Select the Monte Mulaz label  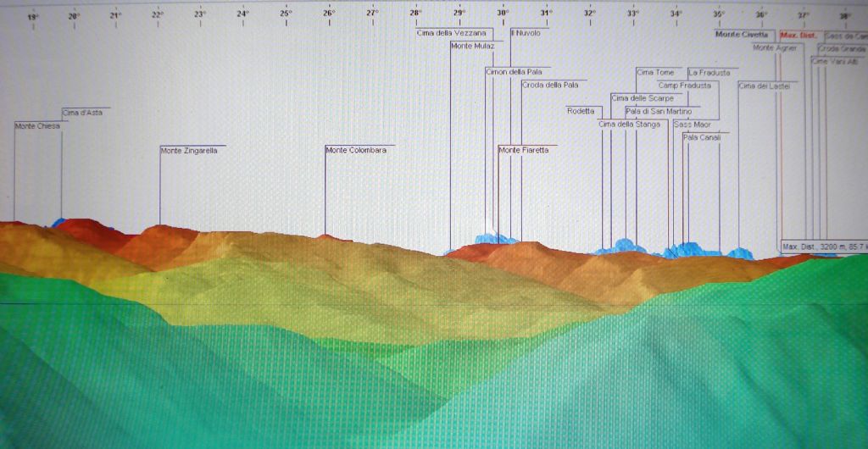(472, 46)
